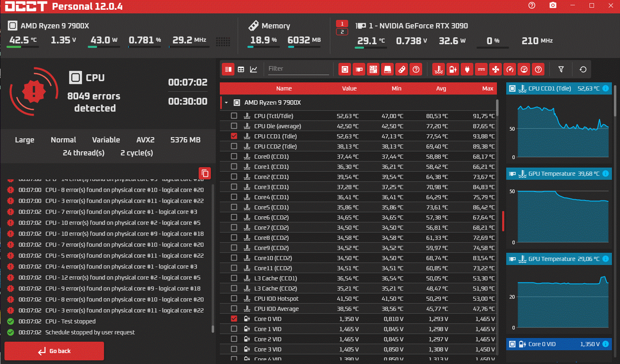
Task: Toggle the CPU sensor filter icon
Action: point(345,69)
